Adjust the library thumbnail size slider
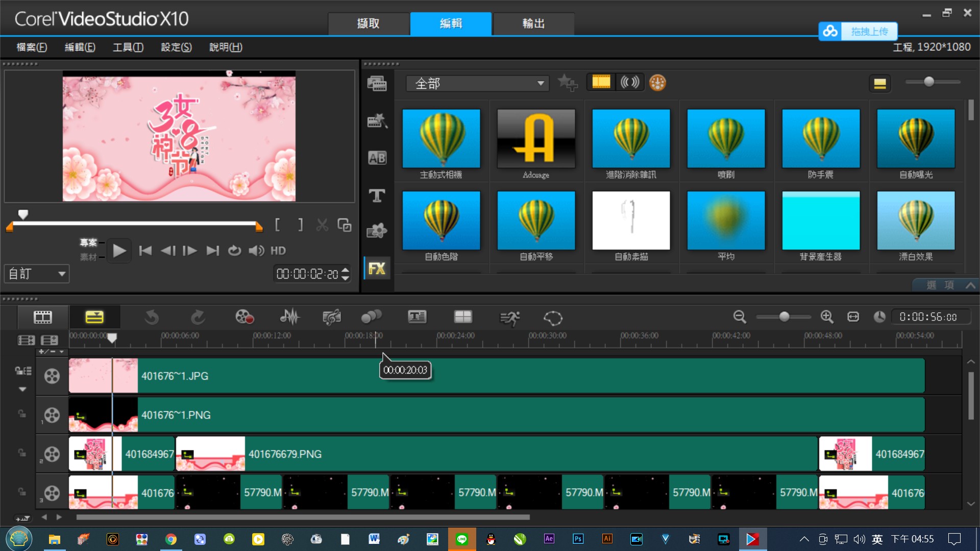The height and width of the screenshot is (551, 980). point(929,82)
